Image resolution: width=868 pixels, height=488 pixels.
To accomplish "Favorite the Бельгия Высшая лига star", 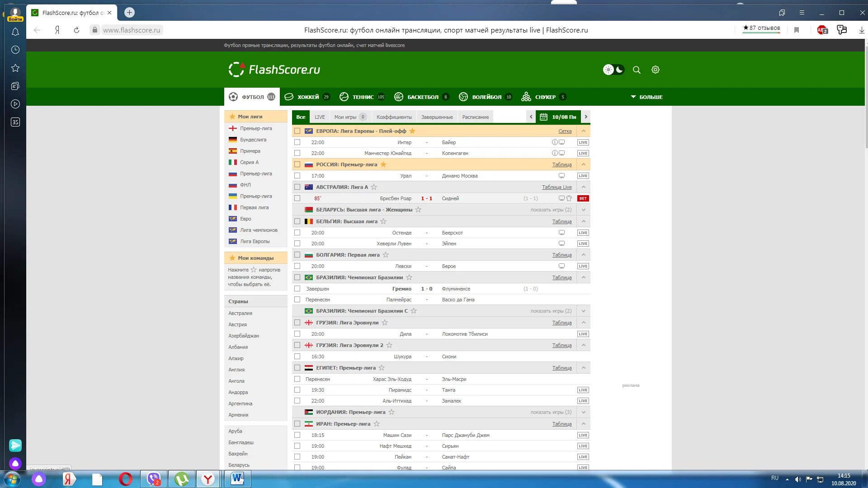I will pos(383,221).
